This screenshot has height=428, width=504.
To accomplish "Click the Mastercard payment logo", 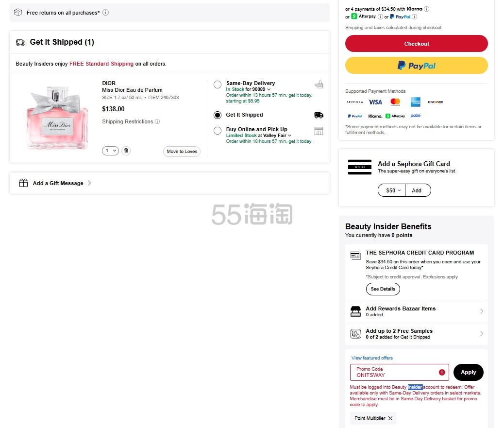I will point(395,102).
